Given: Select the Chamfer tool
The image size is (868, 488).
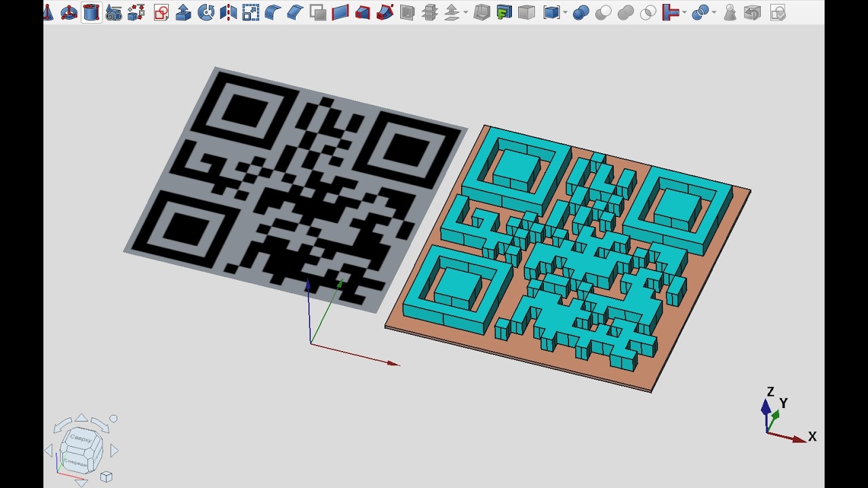Looking at the screenshot, I should point(295,12).
